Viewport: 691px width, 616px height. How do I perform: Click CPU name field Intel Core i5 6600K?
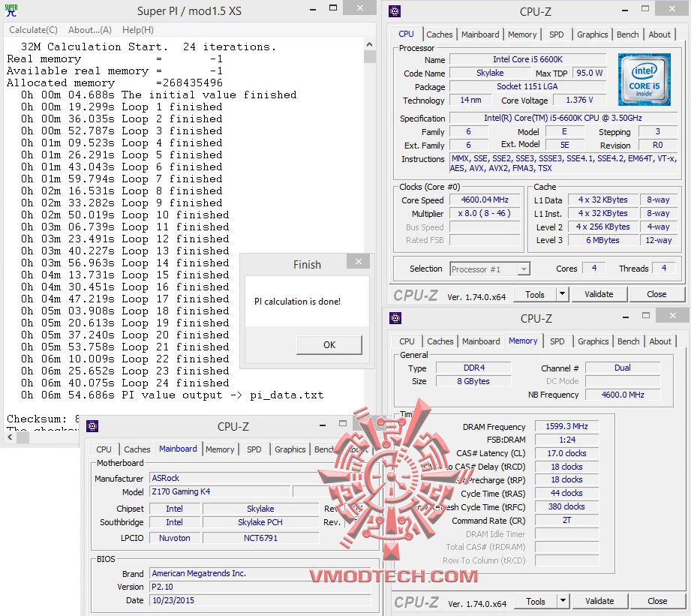click(527, 59)
